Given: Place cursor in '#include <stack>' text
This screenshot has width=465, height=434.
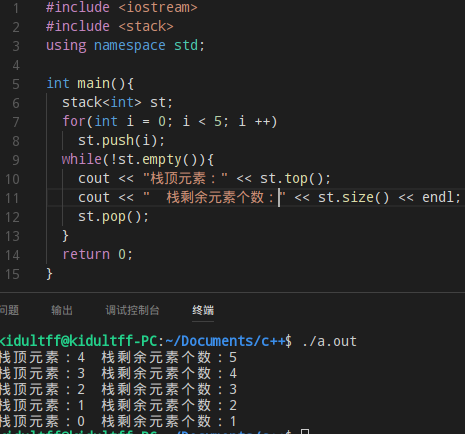Looking at the screenshot, I should click(110, 26).
